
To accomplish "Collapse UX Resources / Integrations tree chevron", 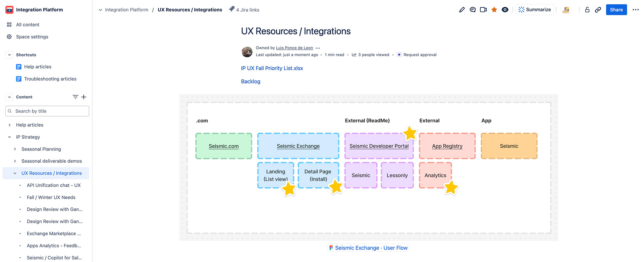I will 15,173.
